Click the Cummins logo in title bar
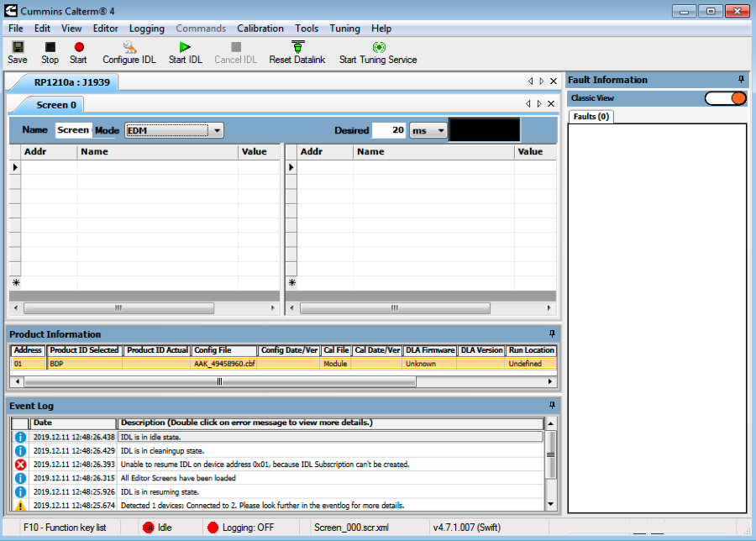The height and width of the screenshot is (541, 756). [x=11, y=11]
